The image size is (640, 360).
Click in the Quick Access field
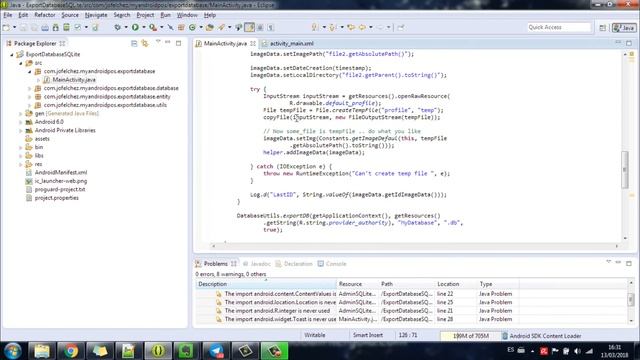click(x=559, y=27)
